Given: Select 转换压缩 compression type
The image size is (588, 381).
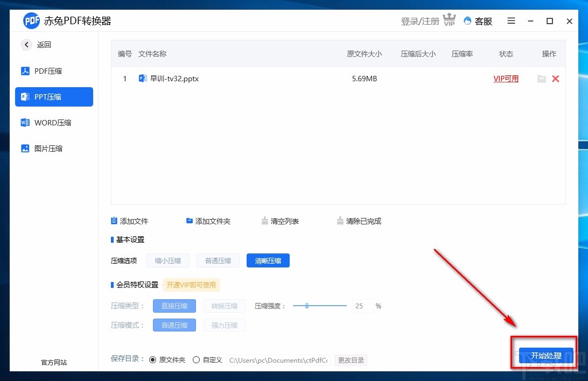Looking at the screenshot, I should tap(225, 306).
